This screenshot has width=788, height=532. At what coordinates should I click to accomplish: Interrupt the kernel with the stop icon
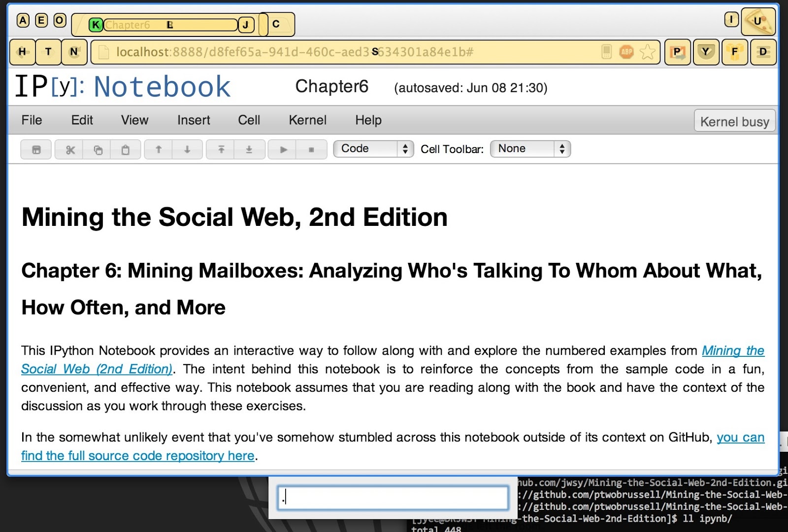tap(311, 150)
